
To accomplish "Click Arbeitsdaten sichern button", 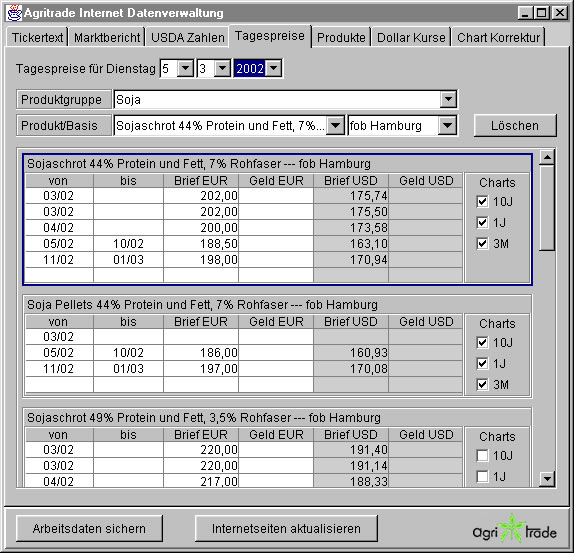I will 89,528.
